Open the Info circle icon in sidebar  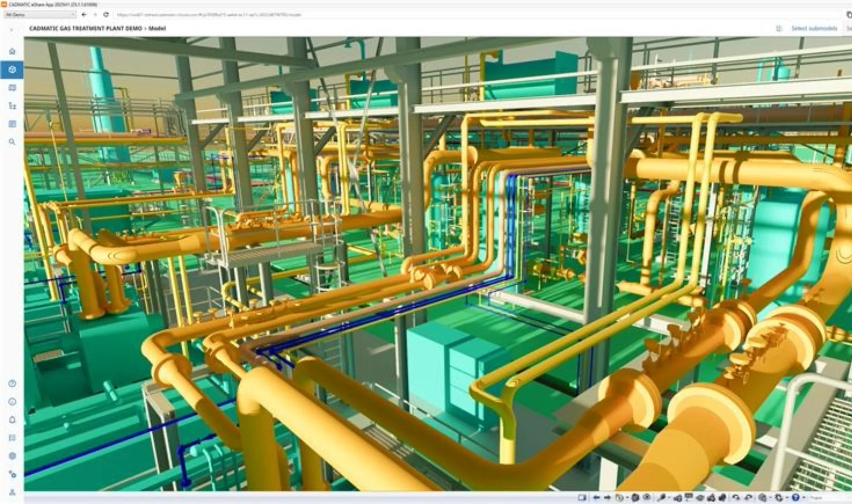pyautogui.click(x=12, y=402)
